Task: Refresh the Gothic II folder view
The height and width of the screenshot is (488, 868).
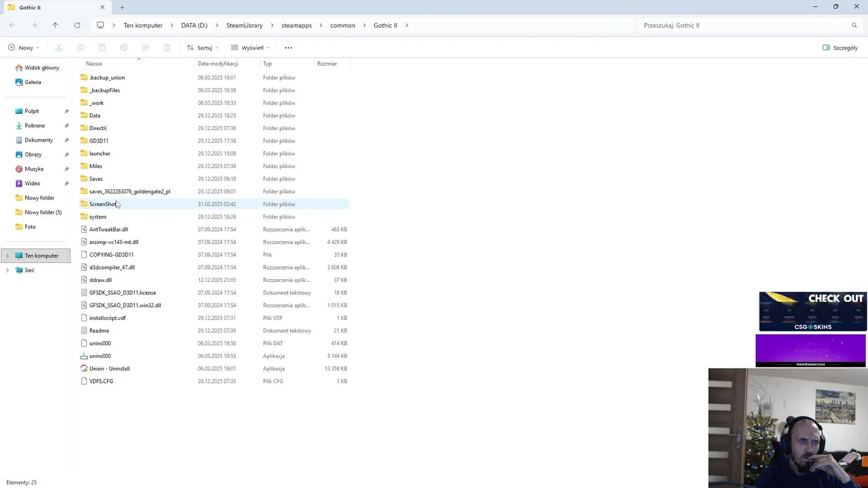Action: tap(77, 25)
